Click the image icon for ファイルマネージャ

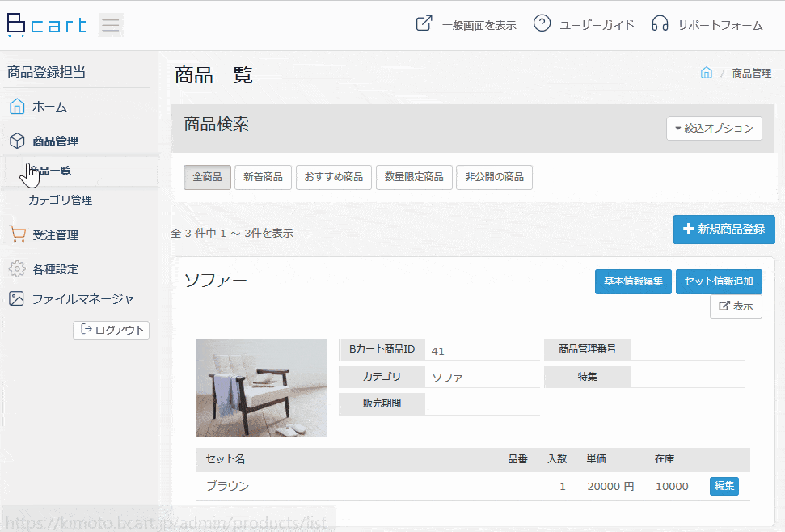16,299
